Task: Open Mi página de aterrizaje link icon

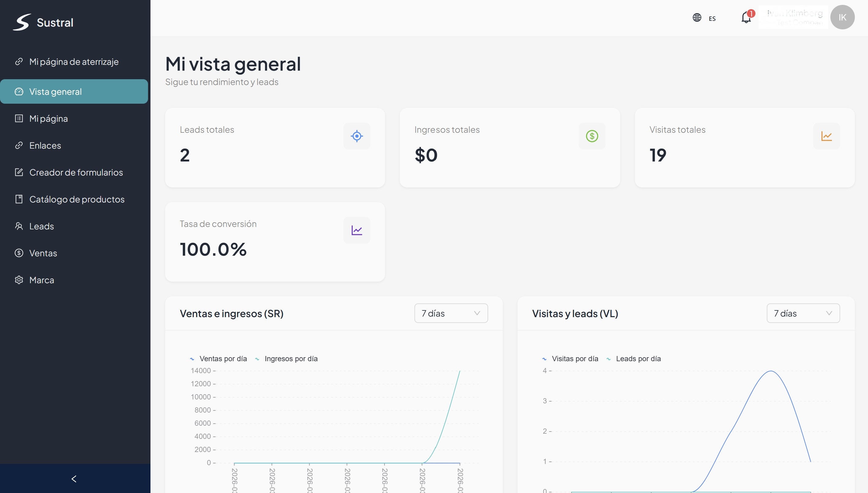Action: coord(19,62)
